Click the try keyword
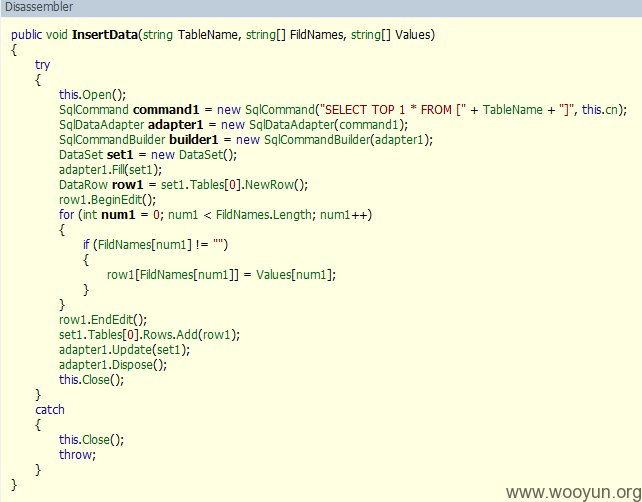Image resolution: width=642 pixels, height=502 pixels. pos(43,65)
